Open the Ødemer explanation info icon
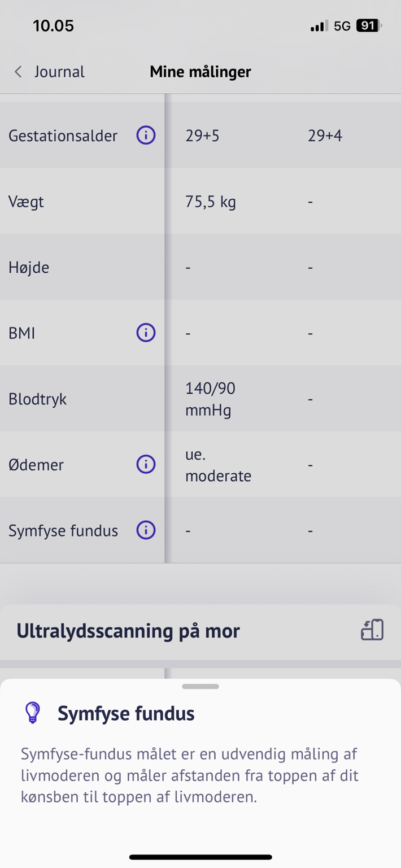This screenshot has width=401, height=868. point(145,465)
